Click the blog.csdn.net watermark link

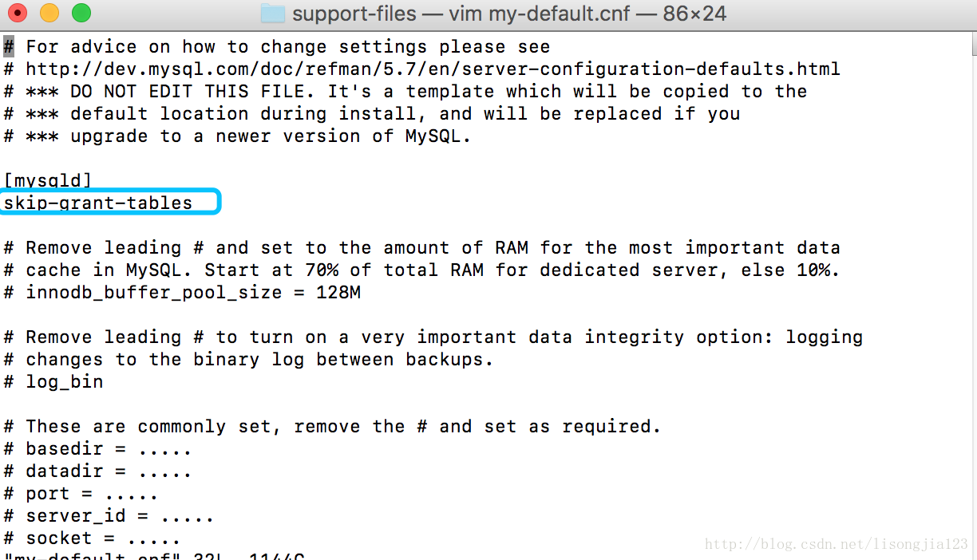836,545
